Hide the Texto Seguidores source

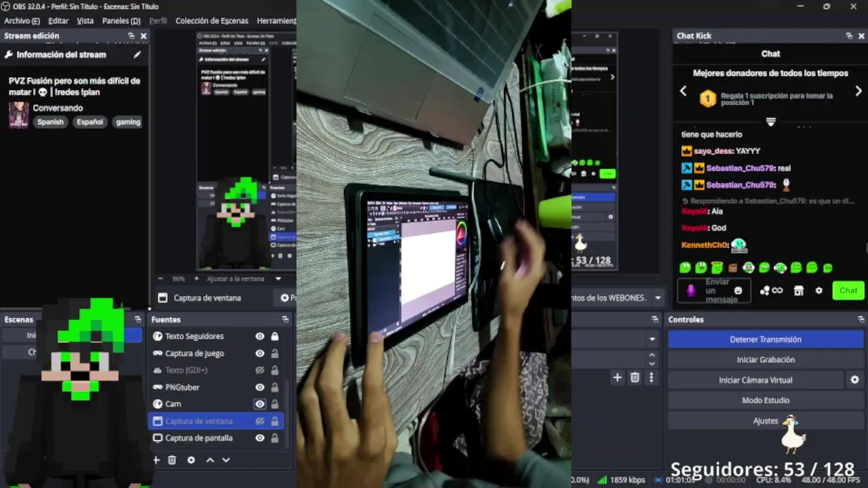[260, 336]
